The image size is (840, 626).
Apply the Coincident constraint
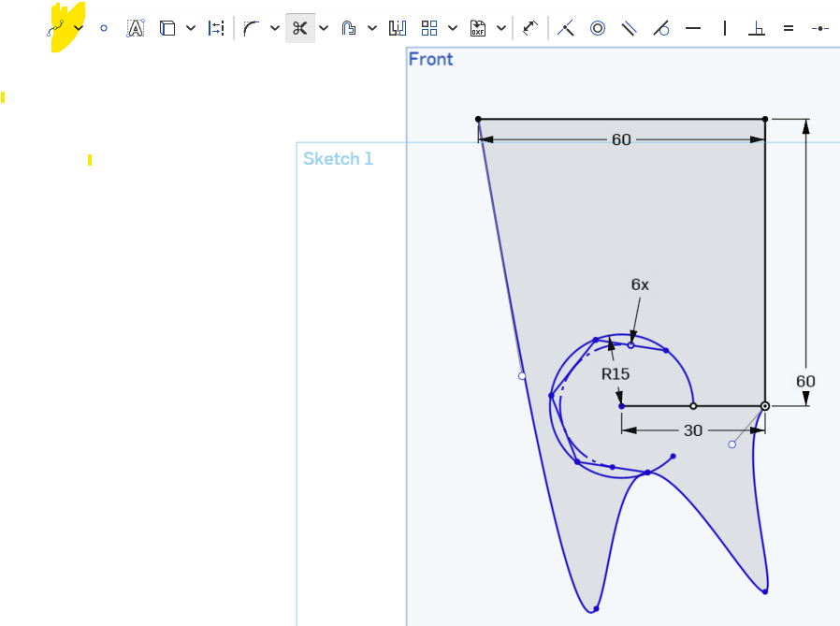[x=566, y=28]
